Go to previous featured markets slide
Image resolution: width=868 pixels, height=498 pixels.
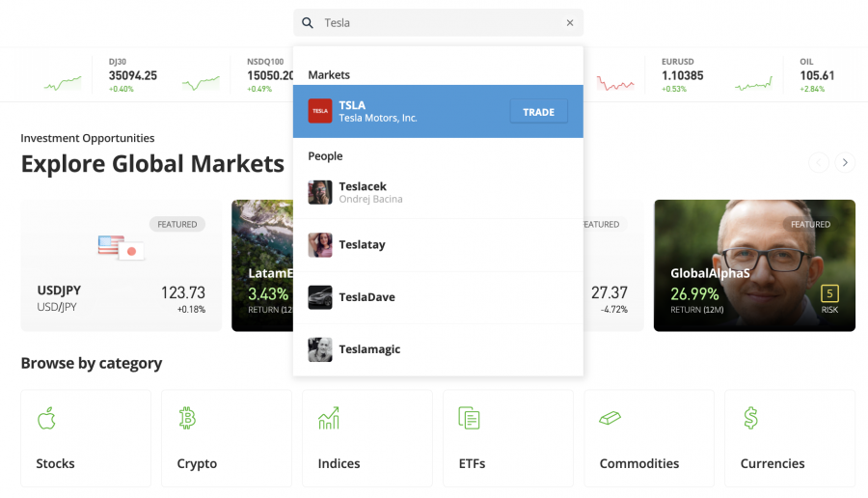click(819, 163)
